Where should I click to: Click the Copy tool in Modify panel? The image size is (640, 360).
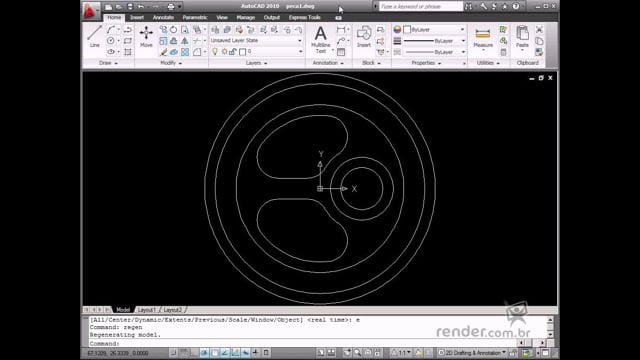[163, 29]
